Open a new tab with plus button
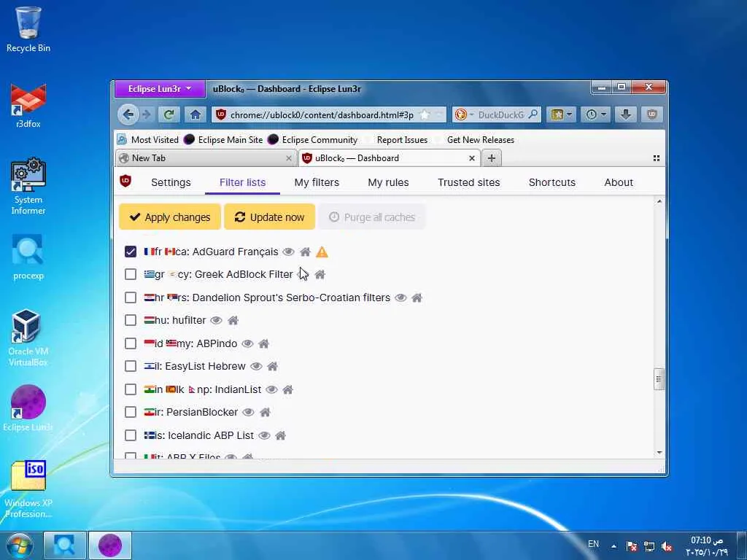 [x=492, y=158]
